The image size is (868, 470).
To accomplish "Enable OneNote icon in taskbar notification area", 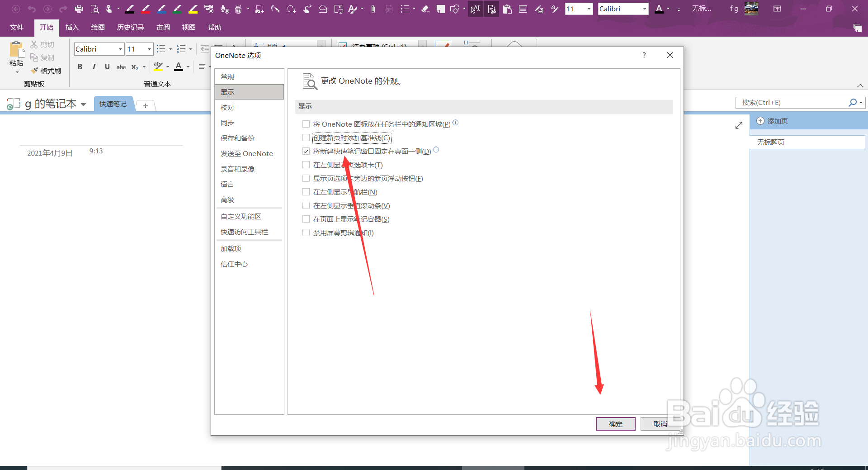I will [306, 124].
